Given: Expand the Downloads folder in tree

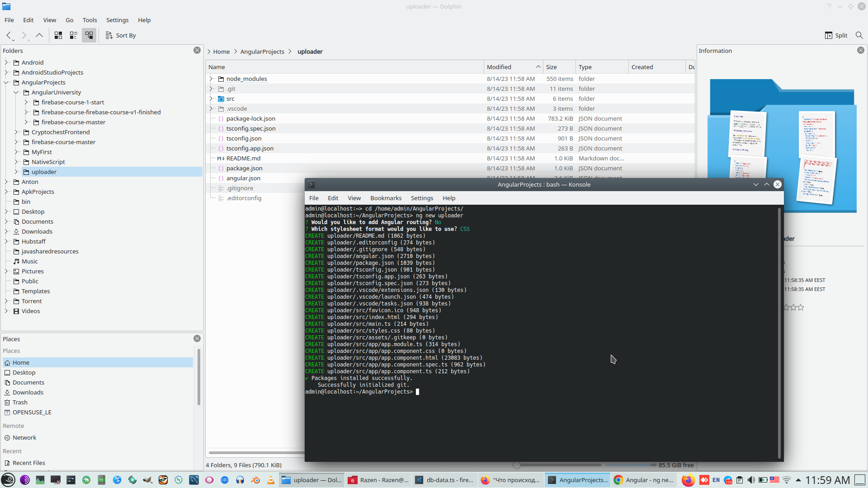Looking at the screenshot, I should coord(6,231).
